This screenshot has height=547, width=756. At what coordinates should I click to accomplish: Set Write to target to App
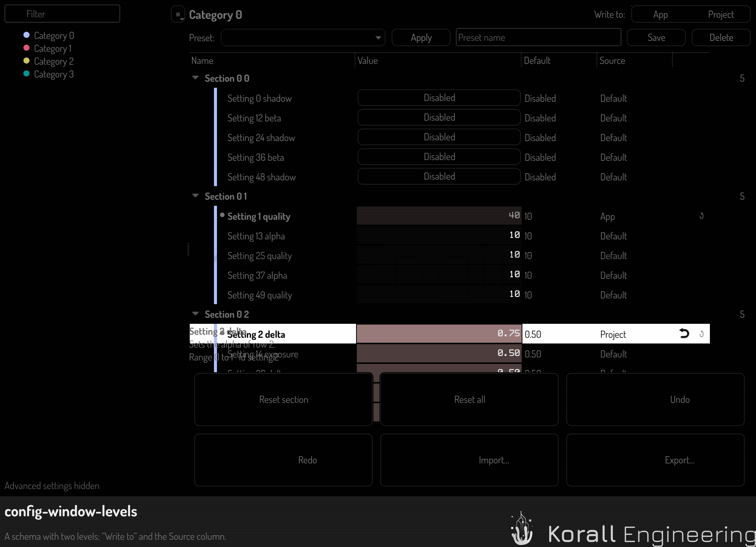tap(660, 14)
